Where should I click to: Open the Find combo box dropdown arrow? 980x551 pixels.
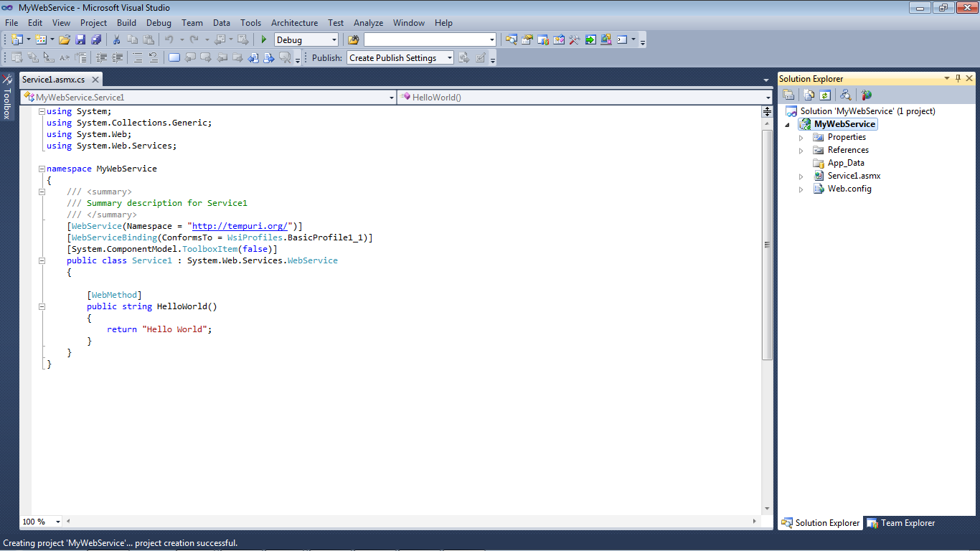pyautogui.click(x=491, y=39)
